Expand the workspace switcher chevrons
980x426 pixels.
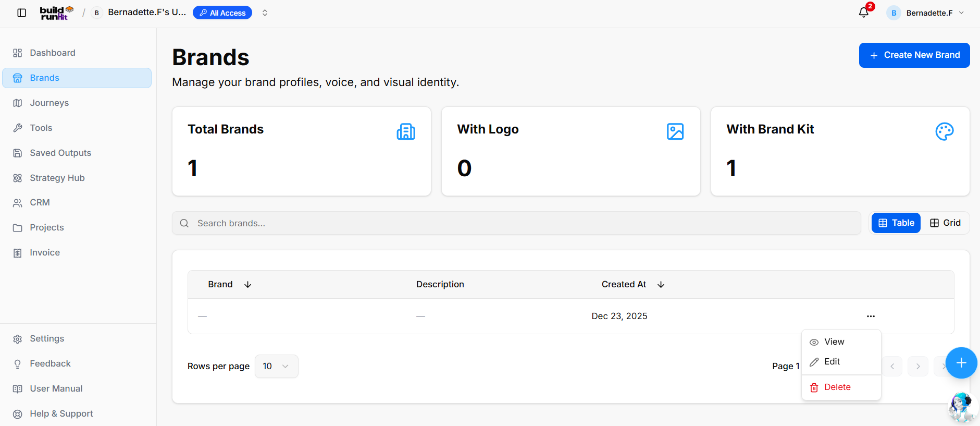coord(265,13)
